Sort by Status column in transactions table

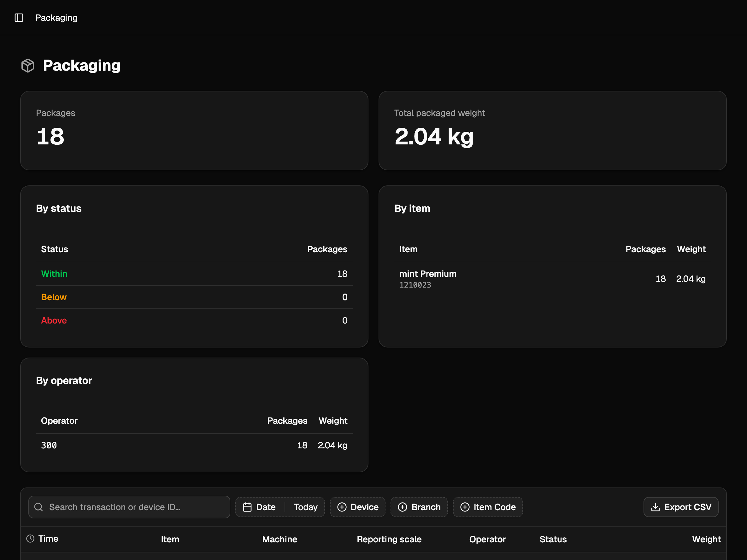tap(553, 539)
